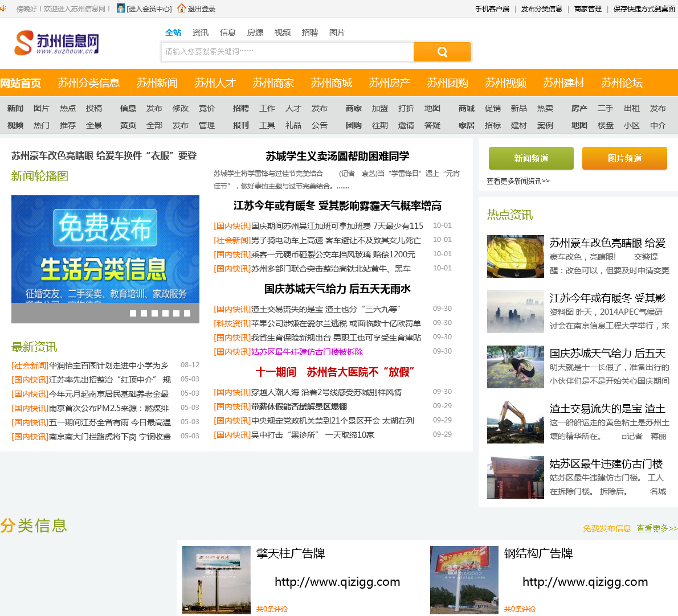Open the red antique gate thumbnail

tap(516, 477)
